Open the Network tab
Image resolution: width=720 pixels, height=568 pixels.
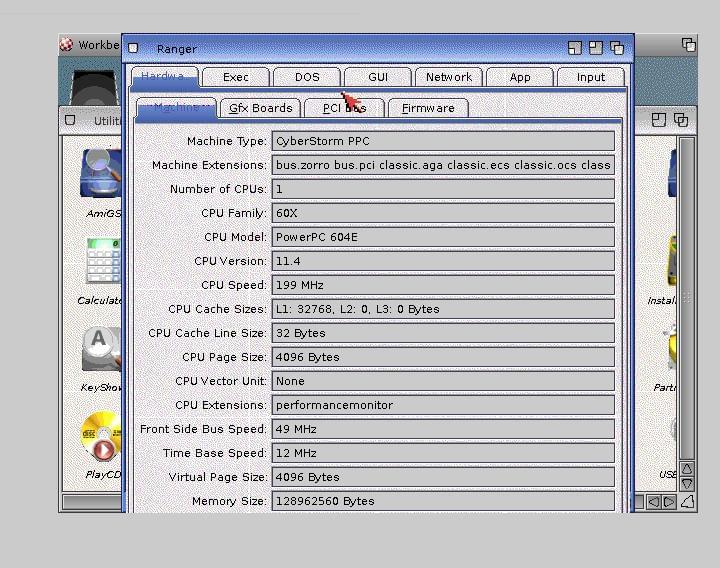[449, 77]
